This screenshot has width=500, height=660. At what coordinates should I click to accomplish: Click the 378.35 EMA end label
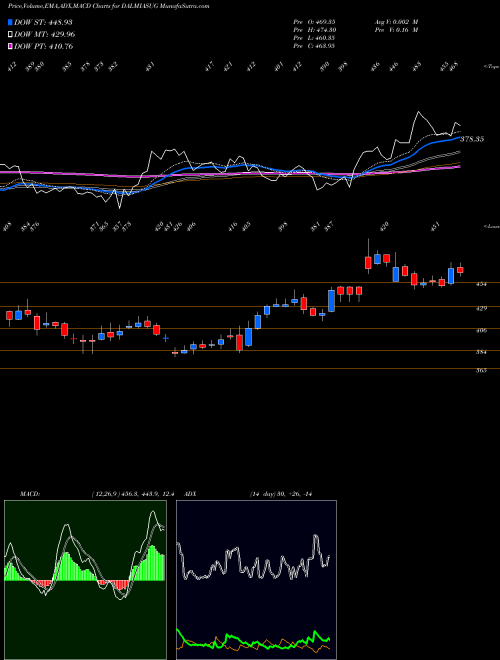pos(472,139)
